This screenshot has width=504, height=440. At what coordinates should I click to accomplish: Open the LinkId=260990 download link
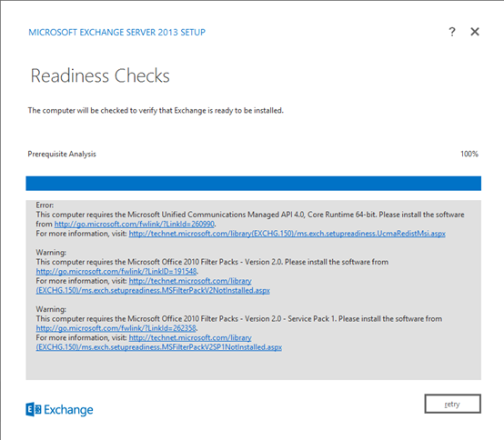(135, 224)
